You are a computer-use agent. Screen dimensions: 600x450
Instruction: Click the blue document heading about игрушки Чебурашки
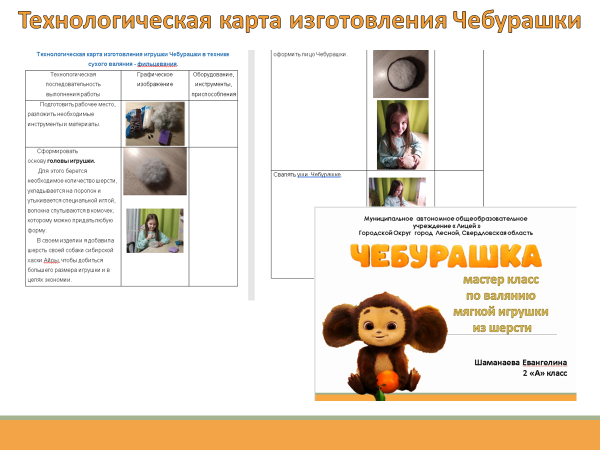(133, 59)
